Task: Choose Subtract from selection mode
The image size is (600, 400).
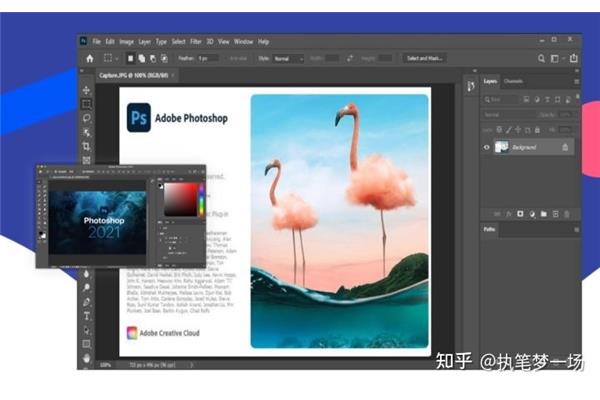Action: (x=153, y=59)
